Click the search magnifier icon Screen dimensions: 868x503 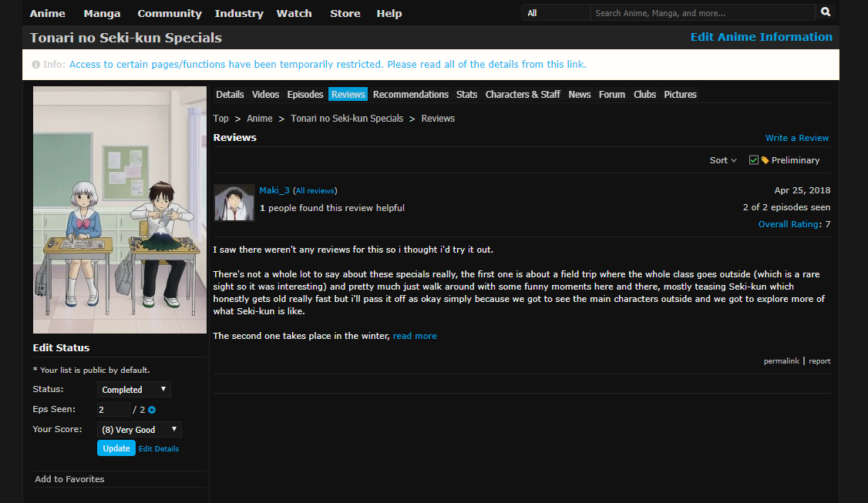tap(826, 12)
